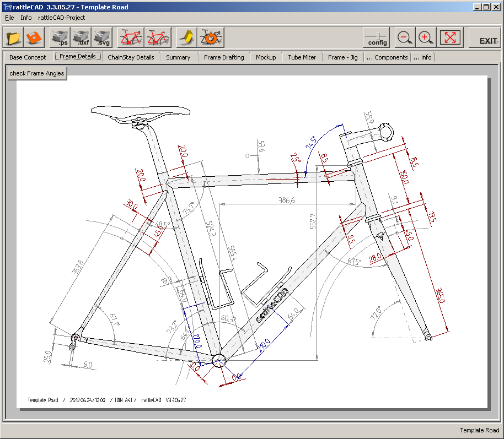Screen dimensions: 504x439
Task: Click the 67,1° rear angle value
Action: click(x=115, y=319)
